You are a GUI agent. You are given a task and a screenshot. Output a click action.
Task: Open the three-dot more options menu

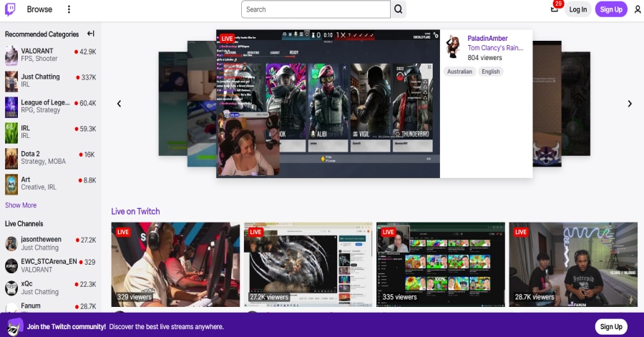(x=69, y=9)
